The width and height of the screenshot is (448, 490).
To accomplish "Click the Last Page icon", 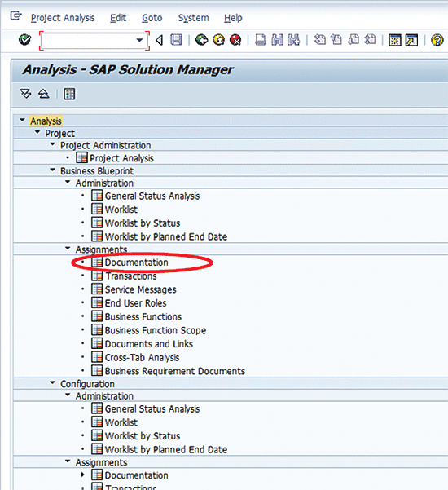I will click(x=370, y=40).
